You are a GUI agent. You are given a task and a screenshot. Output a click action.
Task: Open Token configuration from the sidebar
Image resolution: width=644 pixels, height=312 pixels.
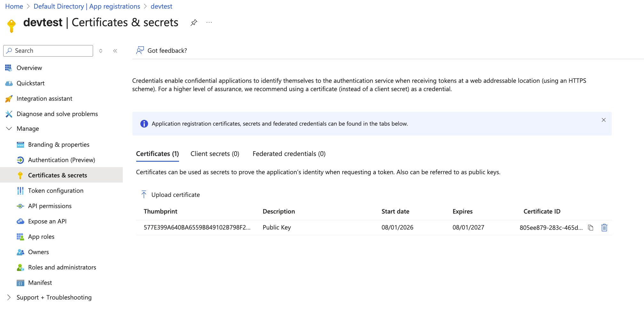point(56,191)
